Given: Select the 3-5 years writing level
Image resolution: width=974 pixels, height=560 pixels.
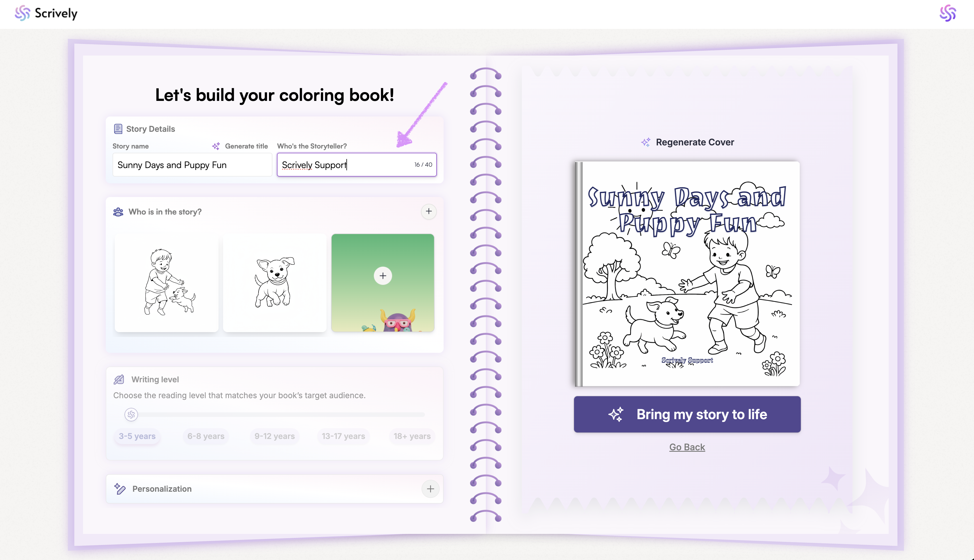Looking at the screenshot, I should click(137, 436).
